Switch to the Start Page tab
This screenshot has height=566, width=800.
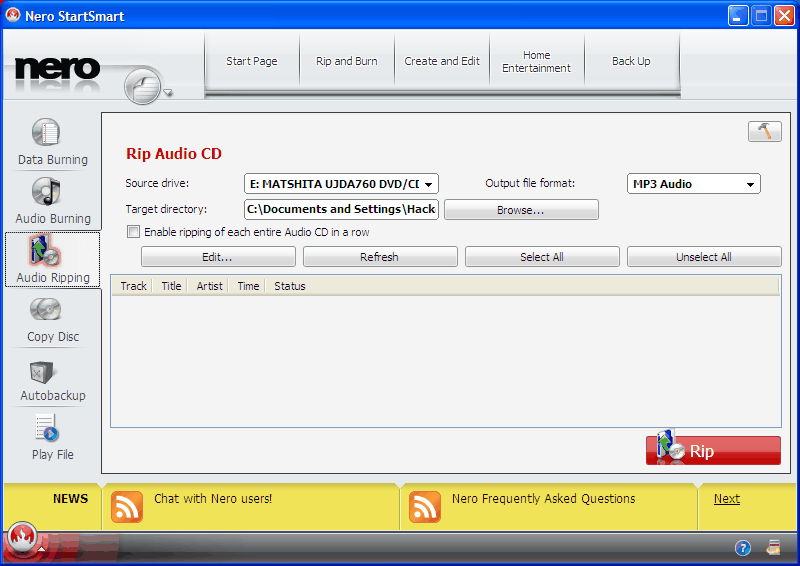click(252, 61)
